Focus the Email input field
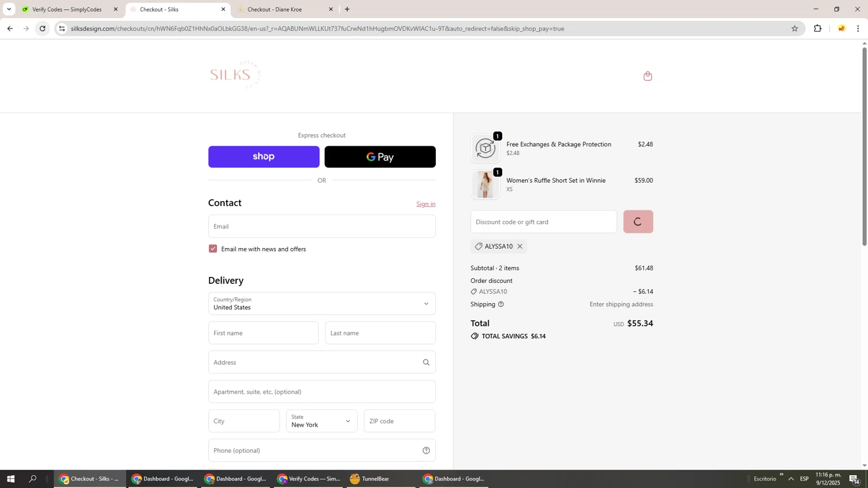Viewport: 868px width, 488px height. [322, 226]
